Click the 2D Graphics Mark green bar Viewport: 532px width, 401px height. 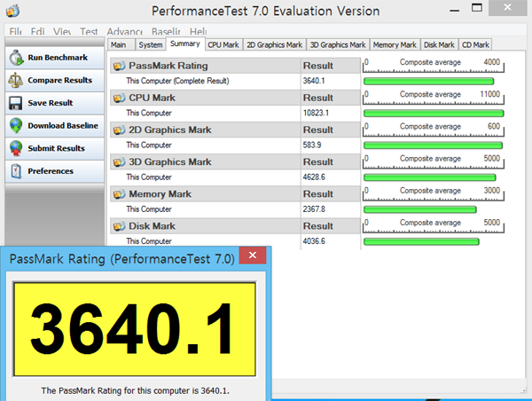click(433, 145)
